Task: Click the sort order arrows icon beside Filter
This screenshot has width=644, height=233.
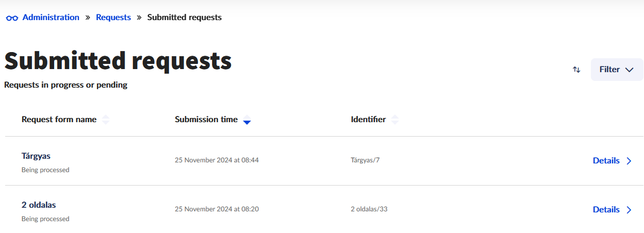Action: click(x=576, y=70)
